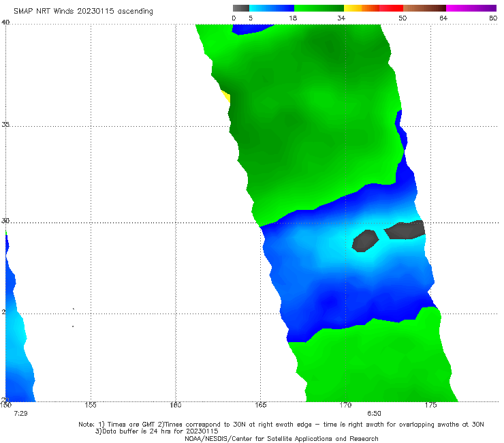Click the color bar scale label '50'
Screen dimensions: 504x443
[x=403, y=18]
